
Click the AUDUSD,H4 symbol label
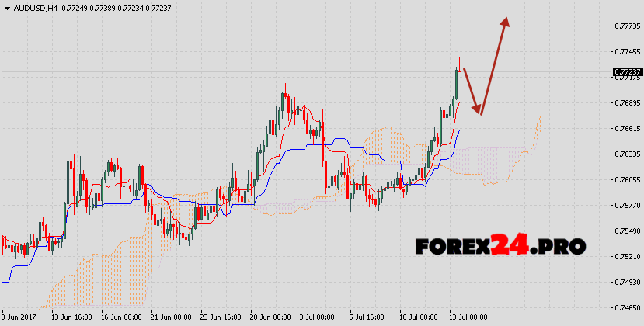35,8
